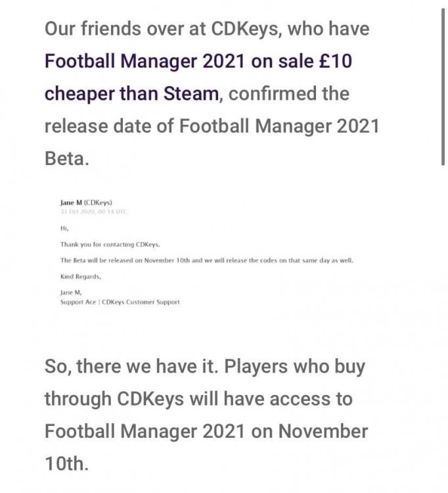Click the vertical scrollbar thumb
448x493 pixels.
coord(443,87)
